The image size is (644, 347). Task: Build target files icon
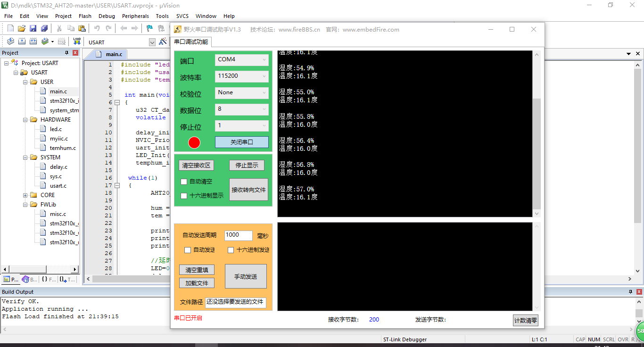click(x=22, y=41)
